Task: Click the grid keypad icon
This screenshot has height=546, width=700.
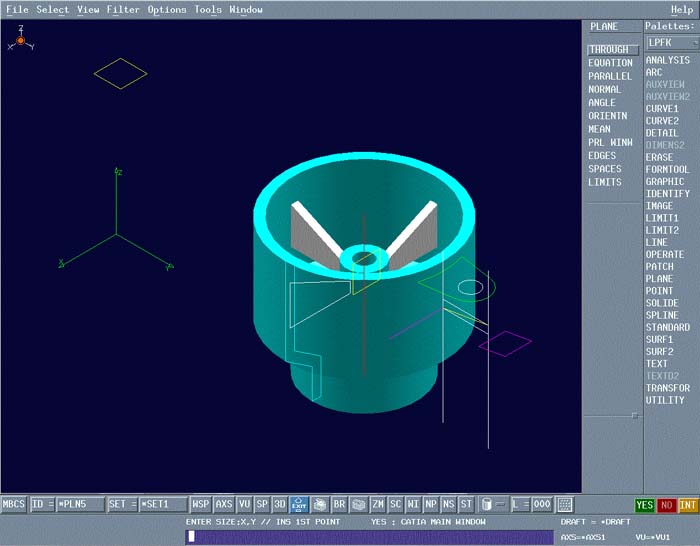Action: tap(565, 505)
